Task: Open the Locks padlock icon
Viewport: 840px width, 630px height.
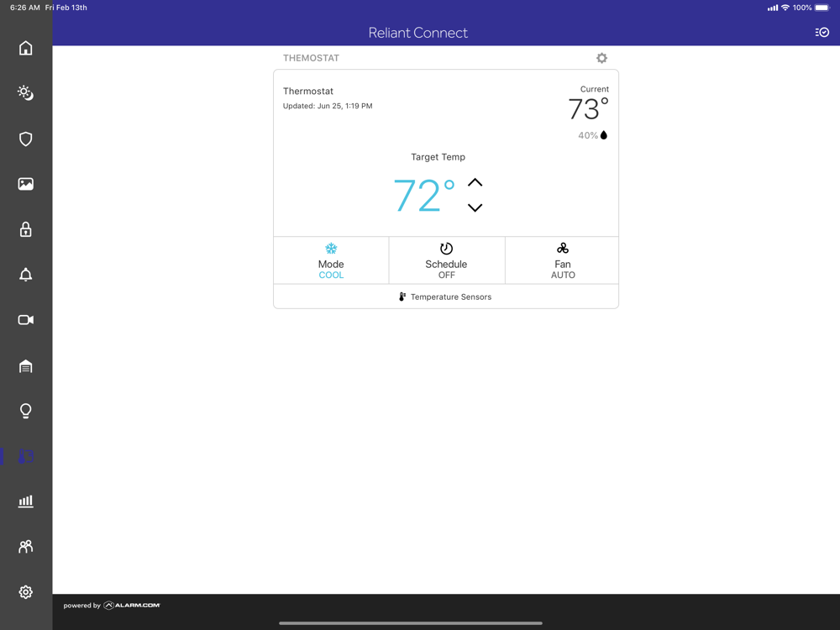Action: (26, 229)
